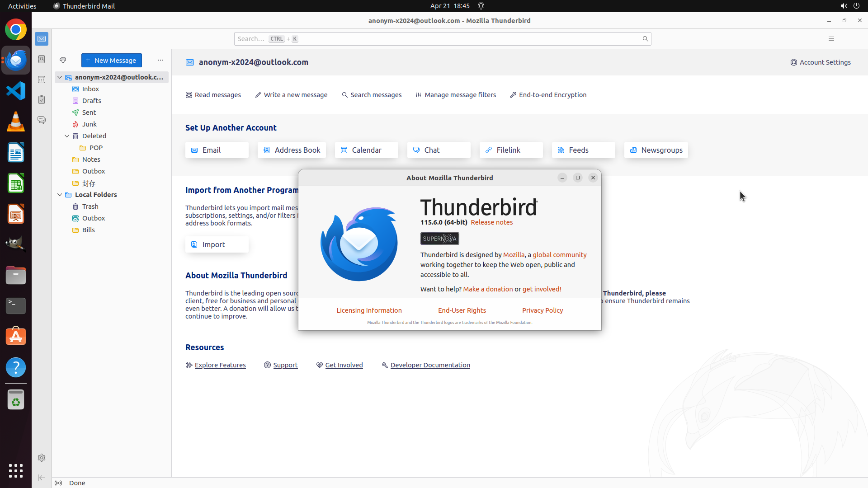Open Account Settings
The height and width of the screenshot is (488, 868).
[820, 62]
